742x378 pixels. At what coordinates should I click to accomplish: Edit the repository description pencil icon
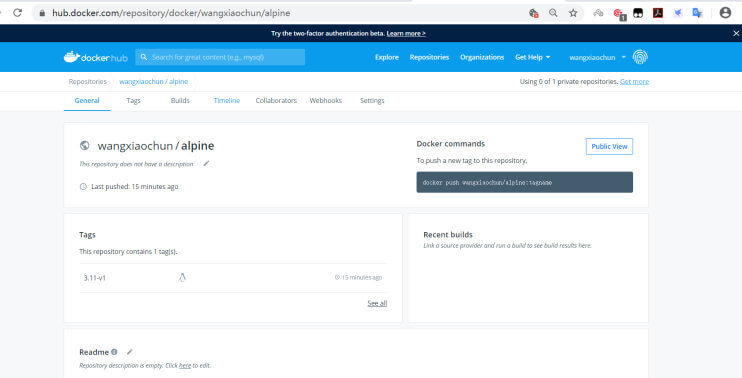[x=206, y=164]
